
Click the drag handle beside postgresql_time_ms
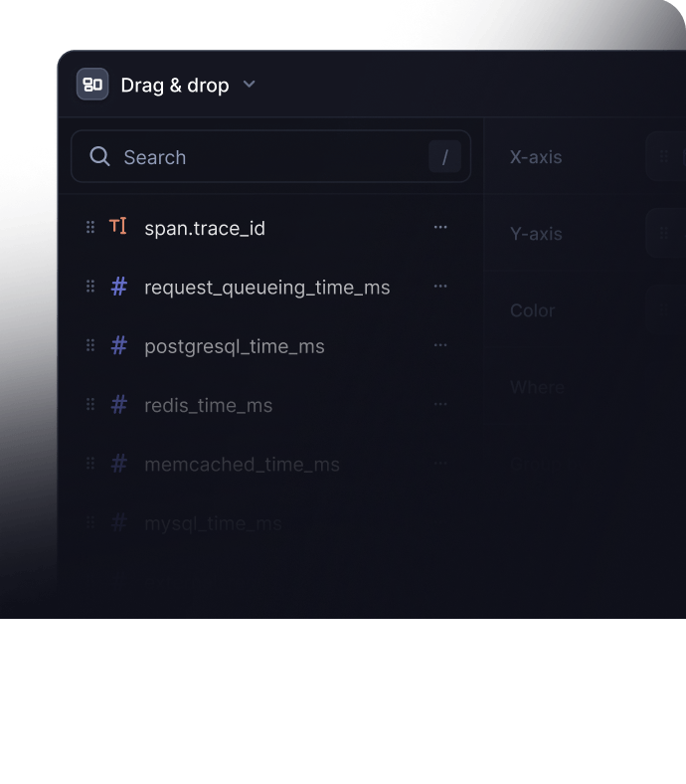point(90,345)
